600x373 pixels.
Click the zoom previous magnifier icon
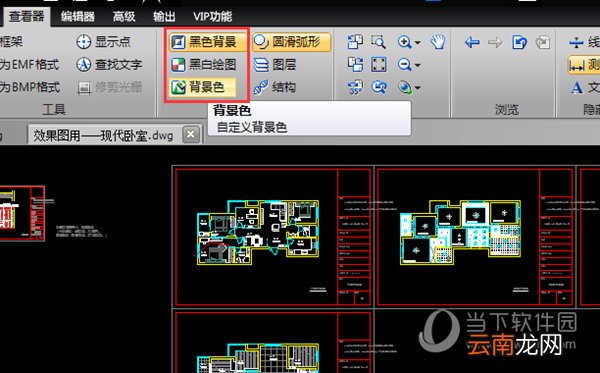(x=379, y=87)
